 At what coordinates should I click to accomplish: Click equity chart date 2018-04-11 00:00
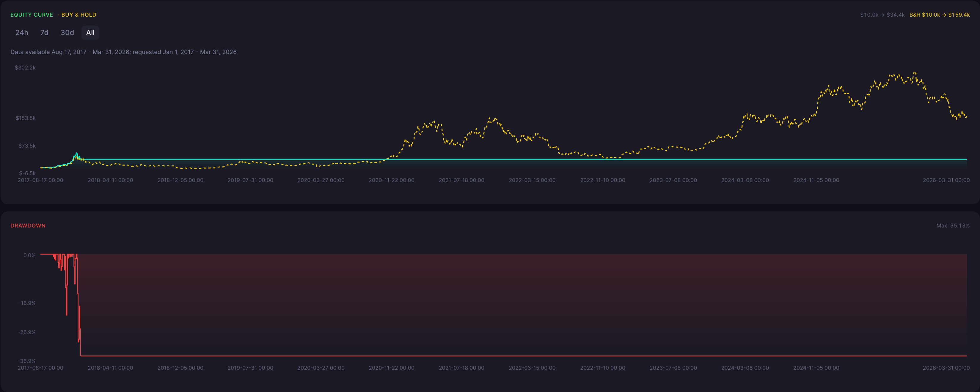click(110, 181)
